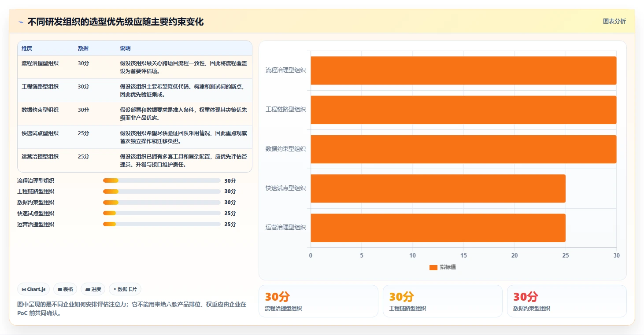This screenshot has height=335, width=644.
Task: Click the chart bar for 运营治理型组织
Action: pos(438,228)
